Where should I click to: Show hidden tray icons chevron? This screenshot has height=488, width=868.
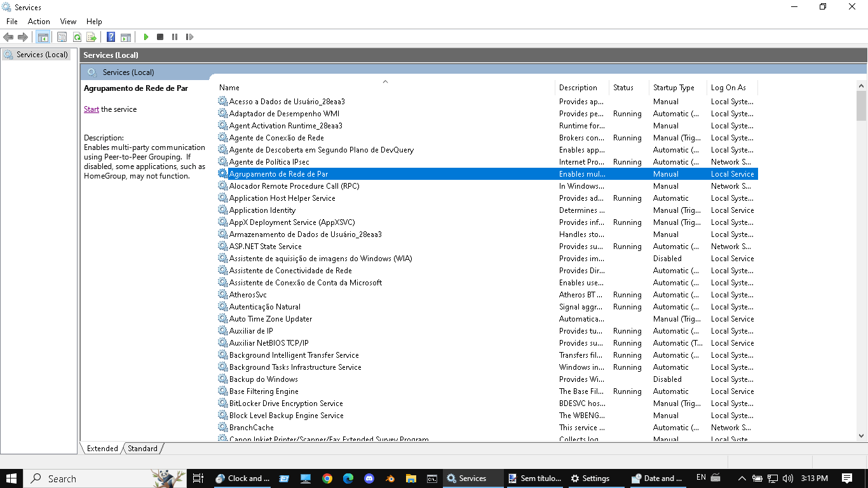pos(742,478)
